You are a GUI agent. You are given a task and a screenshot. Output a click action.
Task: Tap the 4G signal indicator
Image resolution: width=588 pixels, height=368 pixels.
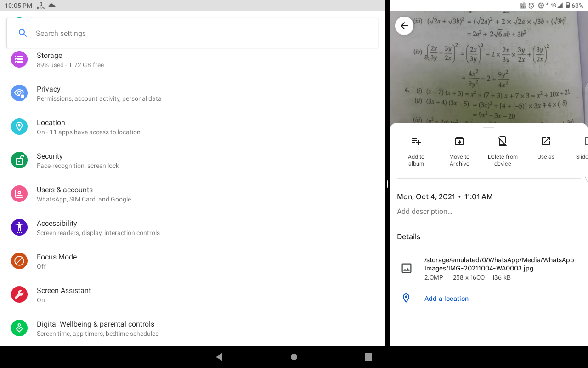click(556, 6)
